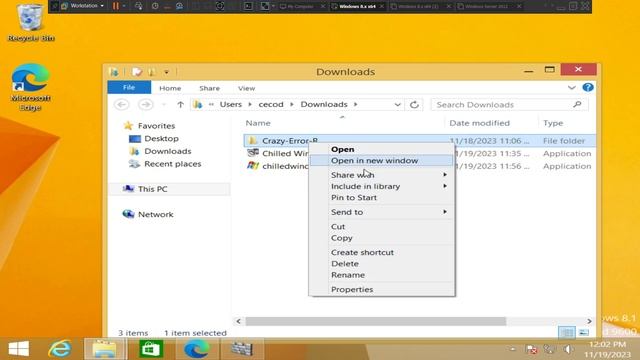
Task: Select Network in navigation pane
Action: pyautogui.click(x=156, y=214)
